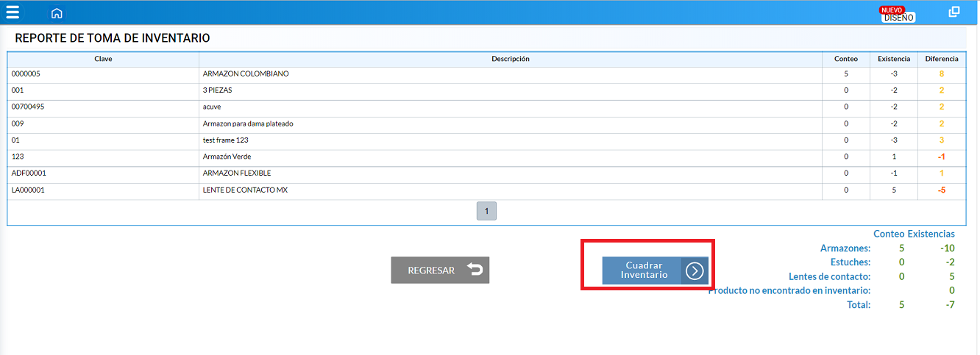
Task: Click the Total: summary label
Action: coord(859,304)
